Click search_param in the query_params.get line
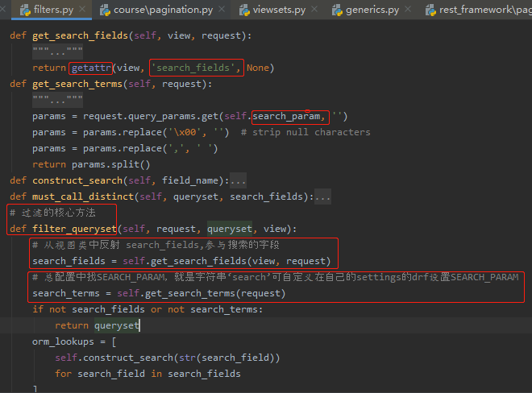 [286, 116]
